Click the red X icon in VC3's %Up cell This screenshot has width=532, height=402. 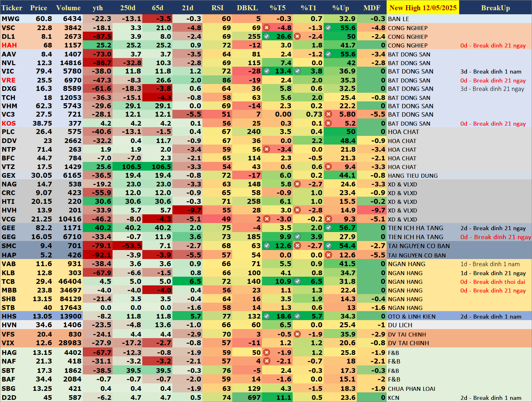pyautogui.click(x=328, y=114)
